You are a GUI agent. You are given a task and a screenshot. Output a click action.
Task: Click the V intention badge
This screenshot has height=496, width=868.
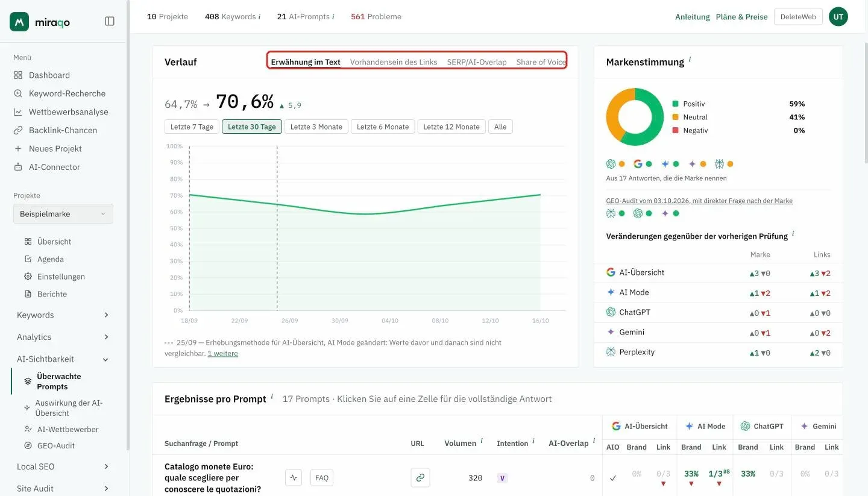pyautogui.click(x=503, y=478)
